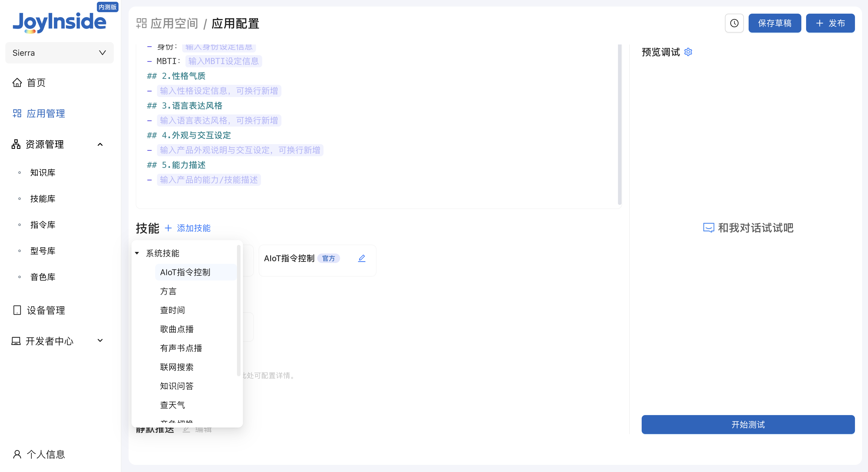The image size is (868, 472).
Task: Open 个人信息 at sidebar bottom
Action: (x=46, y=454)
